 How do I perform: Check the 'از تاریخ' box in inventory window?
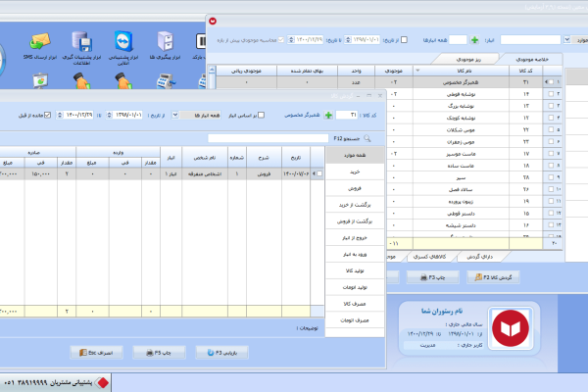[x=404, y=39]
